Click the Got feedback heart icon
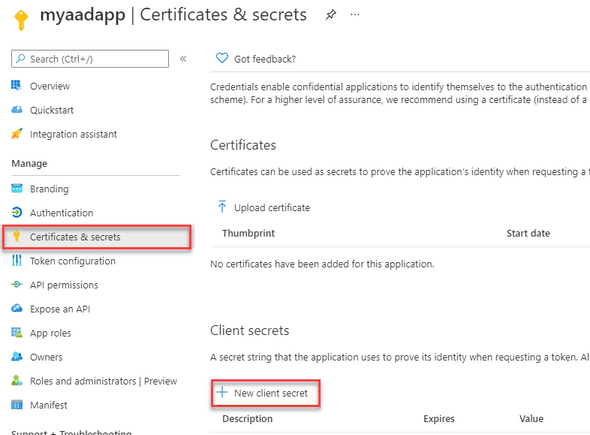590x435 pixels. click(222, 58)
